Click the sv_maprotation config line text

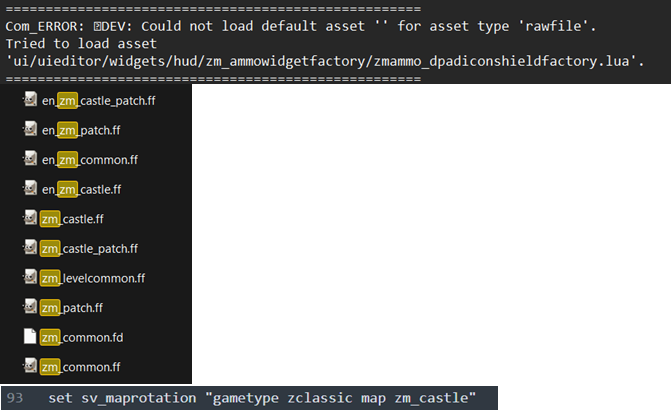pos(262,398)
